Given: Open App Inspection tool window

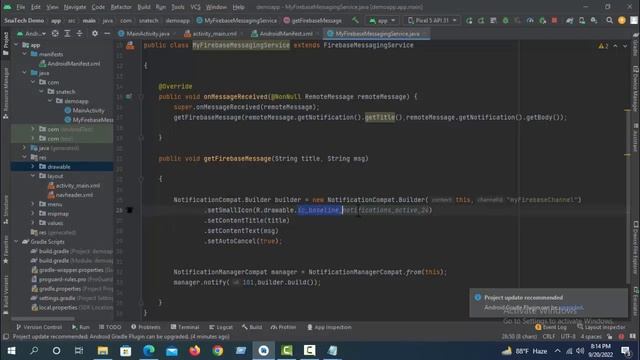Looking at the screenshot, I should [329, 327].
